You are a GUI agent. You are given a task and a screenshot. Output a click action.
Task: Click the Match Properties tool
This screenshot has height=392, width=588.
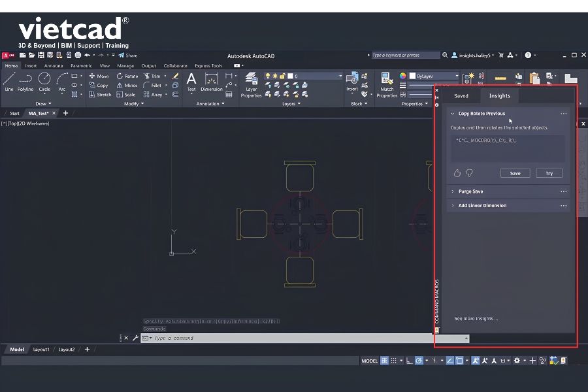(x=387, y=85)
